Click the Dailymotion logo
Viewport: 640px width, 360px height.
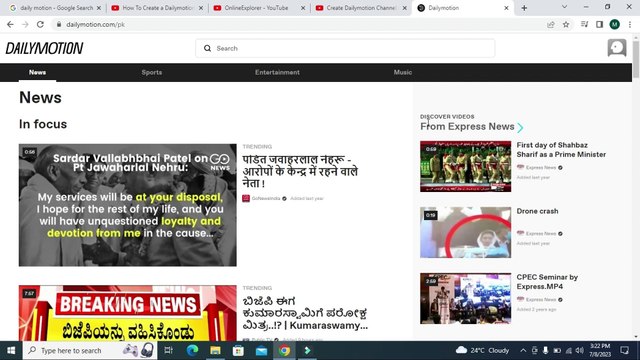(44, 49)
